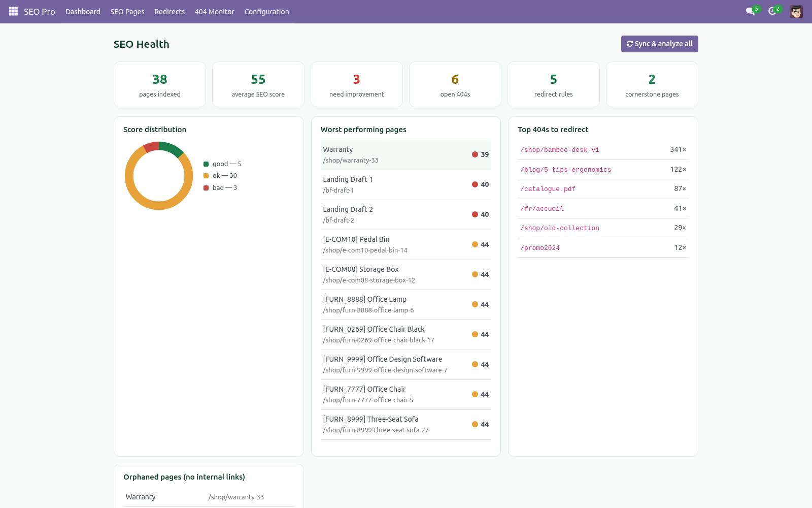Open the SEO Pages menu
This screenshot has width=812, height=508.
point(127,12)
